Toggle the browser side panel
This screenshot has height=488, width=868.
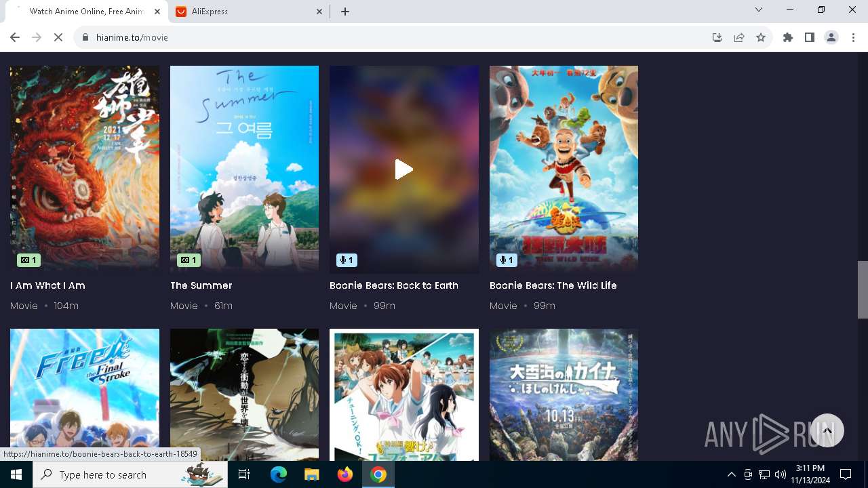pos(810,37)
